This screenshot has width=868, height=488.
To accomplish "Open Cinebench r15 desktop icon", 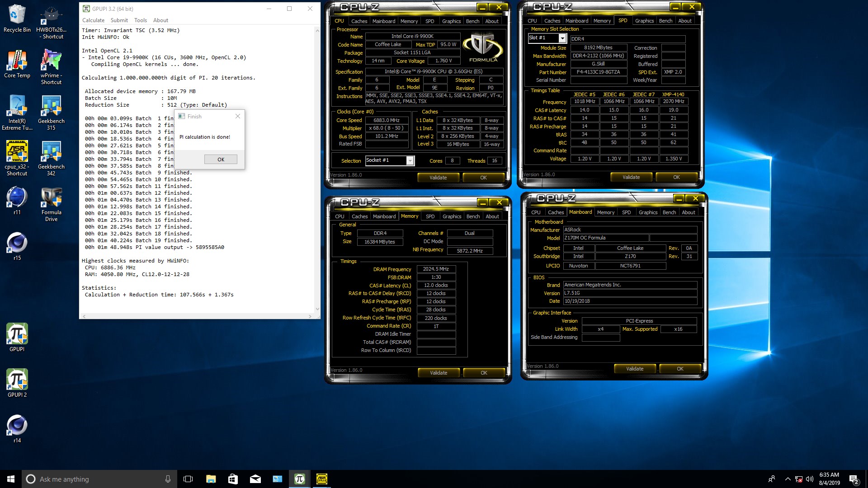I will (x=17, y=246).
